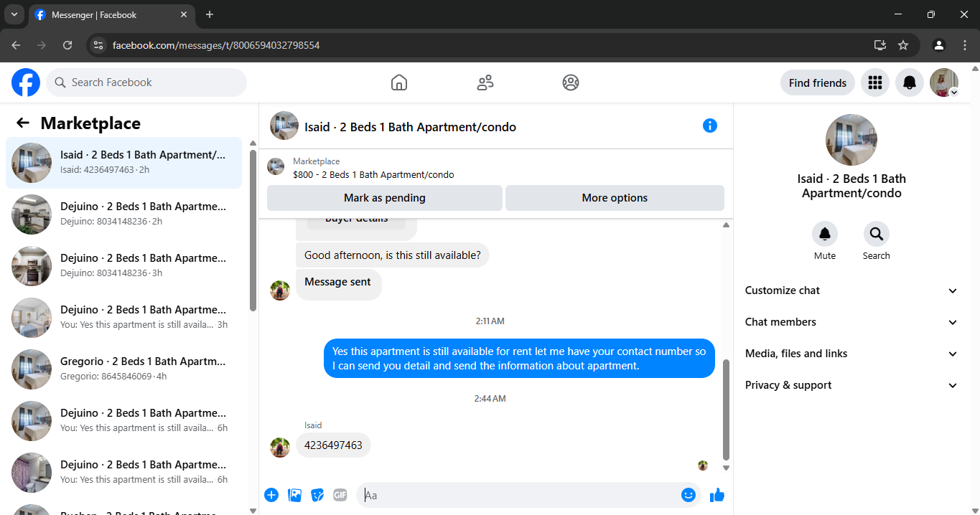Click the chat messages scrollbar
The height and width of the screenshot is (515, 980).
(726, 410)
